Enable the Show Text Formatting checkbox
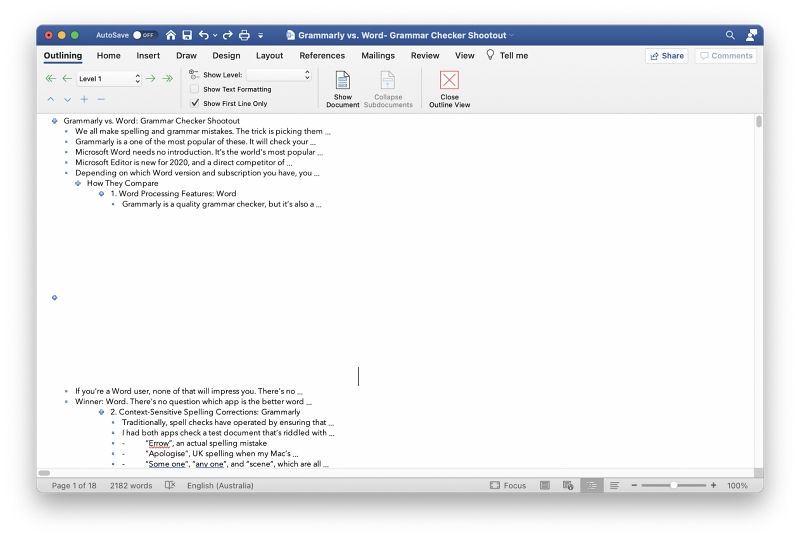The width and height of the screenshot is (800, 541). pyautogui.click(x=194, y=89)
